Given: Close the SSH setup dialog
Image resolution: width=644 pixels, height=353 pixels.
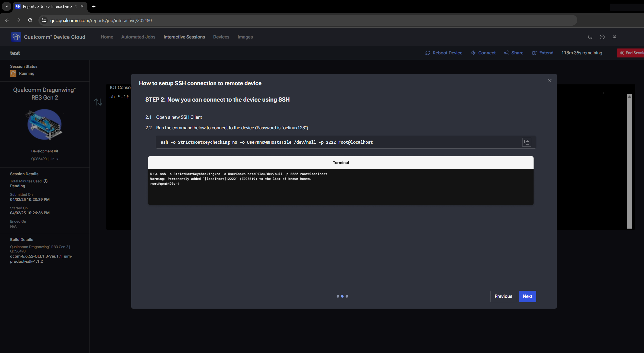Looking at the screenshot, I should (x=550, y=81).
